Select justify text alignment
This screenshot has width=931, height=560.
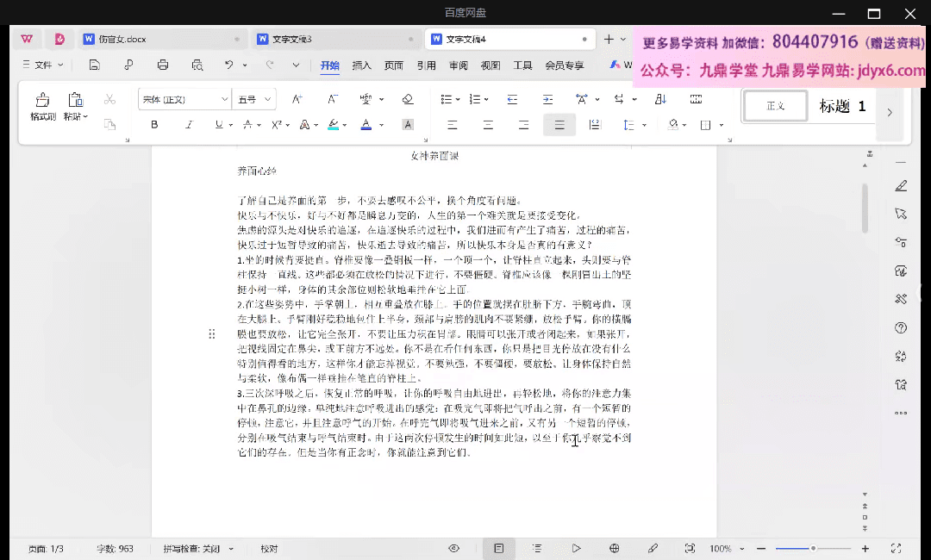click(559, 125)
